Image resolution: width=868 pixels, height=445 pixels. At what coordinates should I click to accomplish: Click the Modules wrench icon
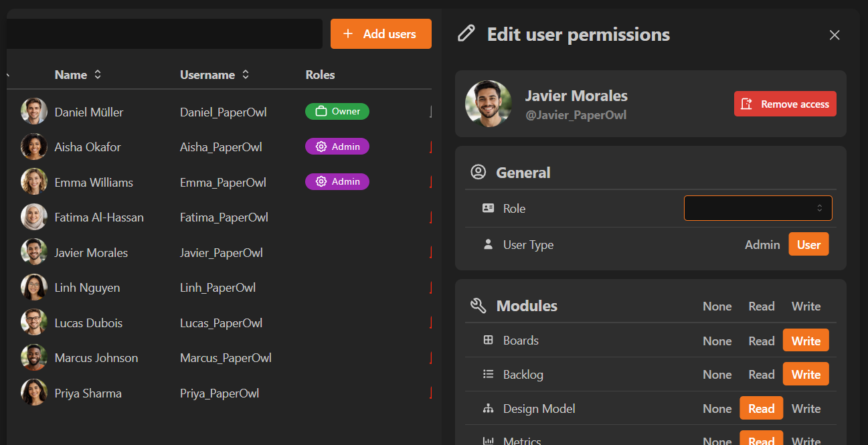(479, 306)
